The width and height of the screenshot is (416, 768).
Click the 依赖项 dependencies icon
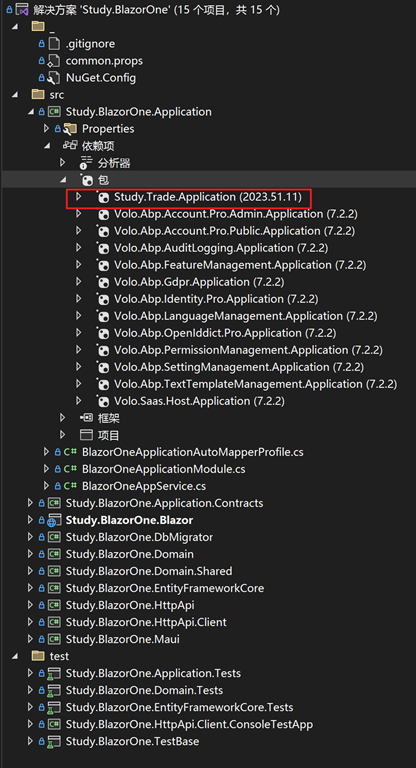pos(70,145)
